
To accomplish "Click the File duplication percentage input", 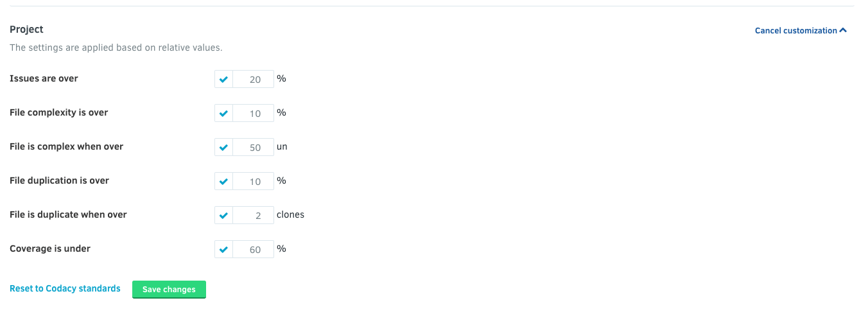I will tap(253, 182).
